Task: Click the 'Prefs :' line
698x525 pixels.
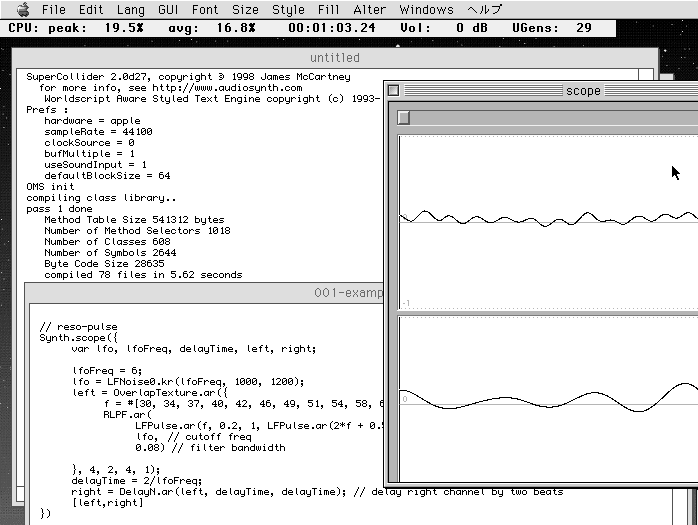Action: [47, 110]
